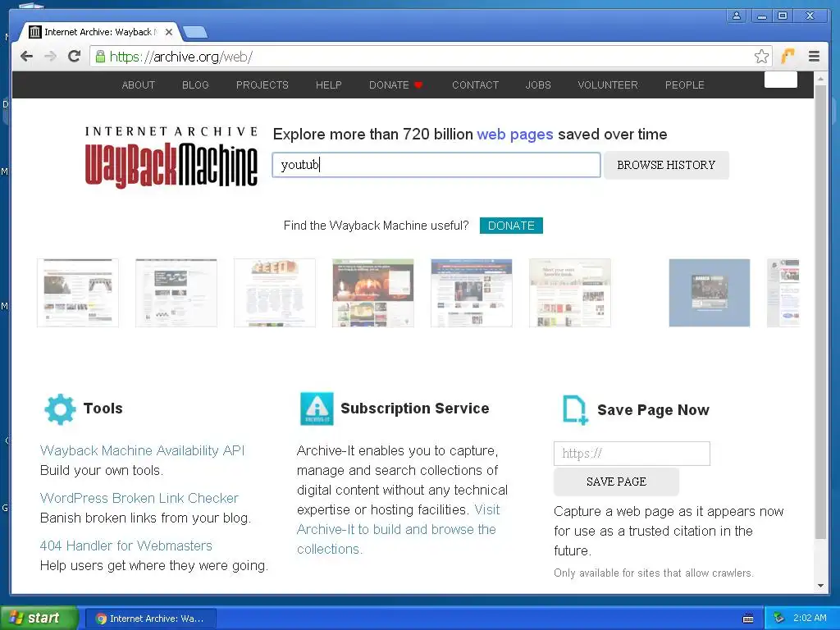Open the PEOPLE menu item
Screen dimensions: 840x630
[685, 85]
